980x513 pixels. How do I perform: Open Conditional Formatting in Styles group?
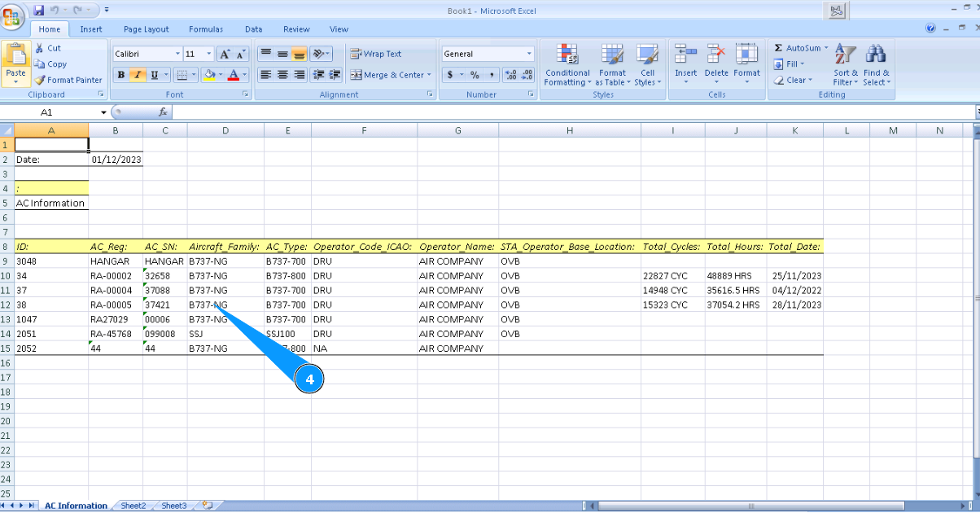click(567, 65)
